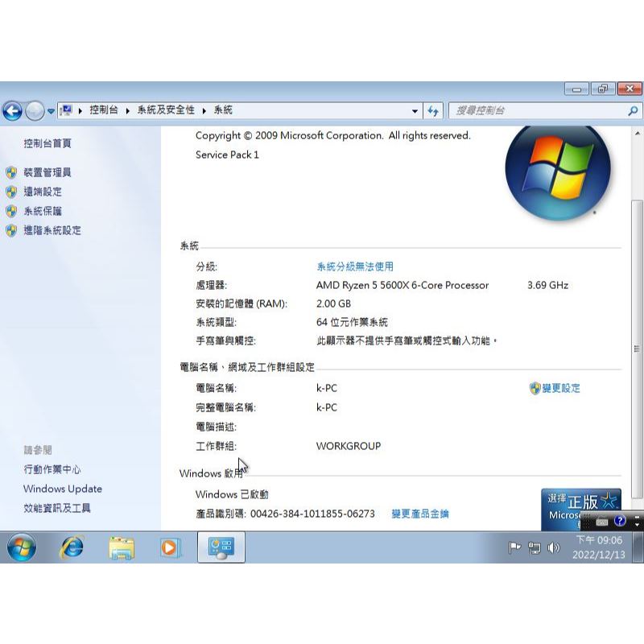Expand the breadcrumb arrow before 控制台
This screenshot has width=644, height=644.
click(80, 110)
